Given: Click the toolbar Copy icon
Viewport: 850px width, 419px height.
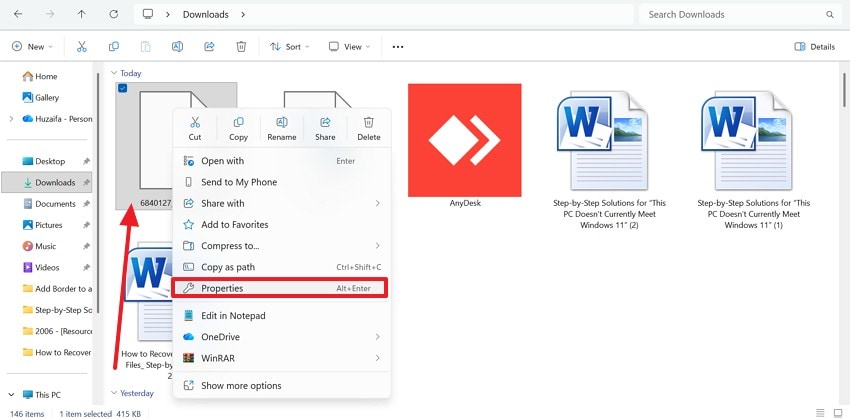Looking at the screenshot, I should pyautogui.click(x=113, y=47).
